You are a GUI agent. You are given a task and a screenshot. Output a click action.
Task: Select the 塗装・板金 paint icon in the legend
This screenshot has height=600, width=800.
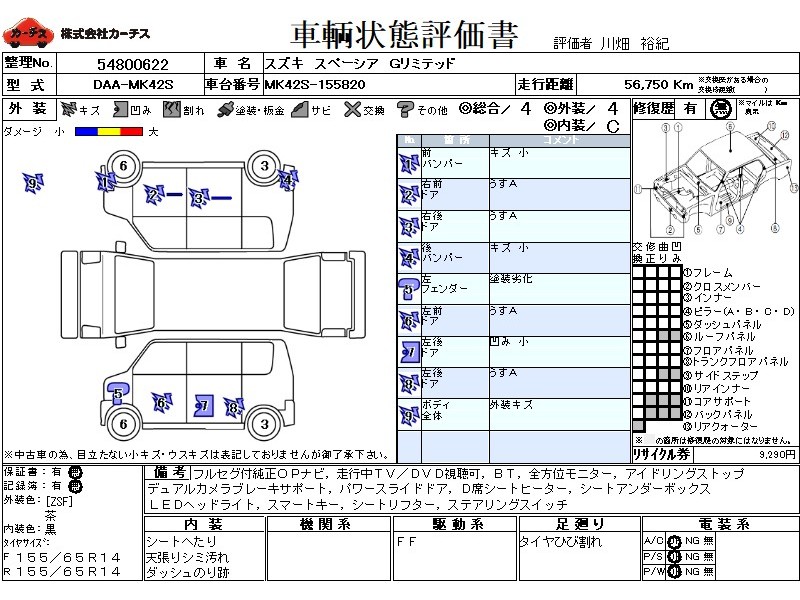225,110
